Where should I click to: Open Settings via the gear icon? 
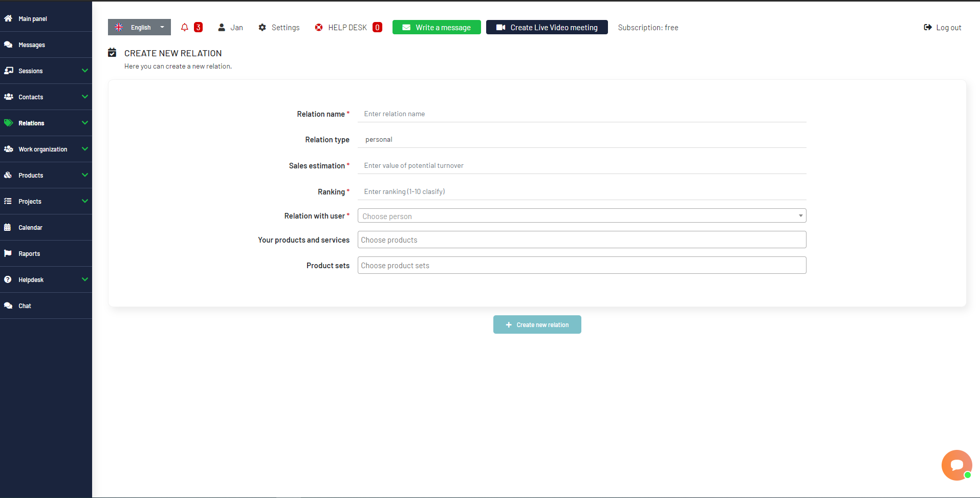pyautogui.click(x=278, y=27)
